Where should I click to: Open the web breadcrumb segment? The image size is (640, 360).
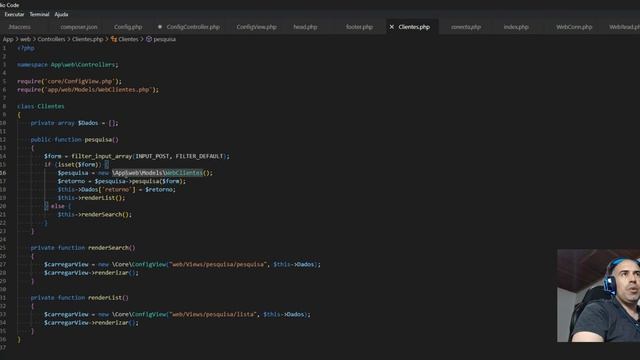pyautogui.click(x=25, y=39)
